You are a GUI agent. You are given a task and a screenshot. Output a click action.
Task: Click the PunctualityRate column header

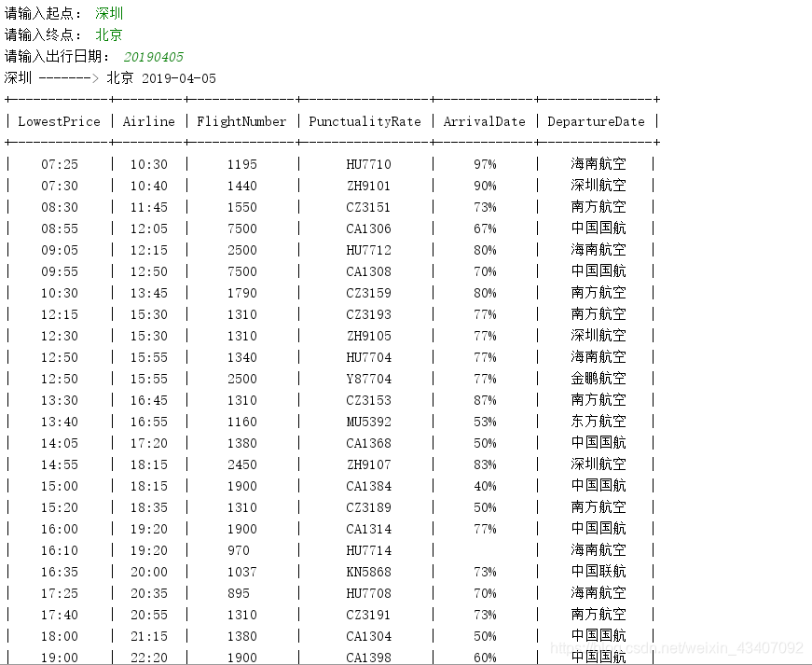coord(365,121)
